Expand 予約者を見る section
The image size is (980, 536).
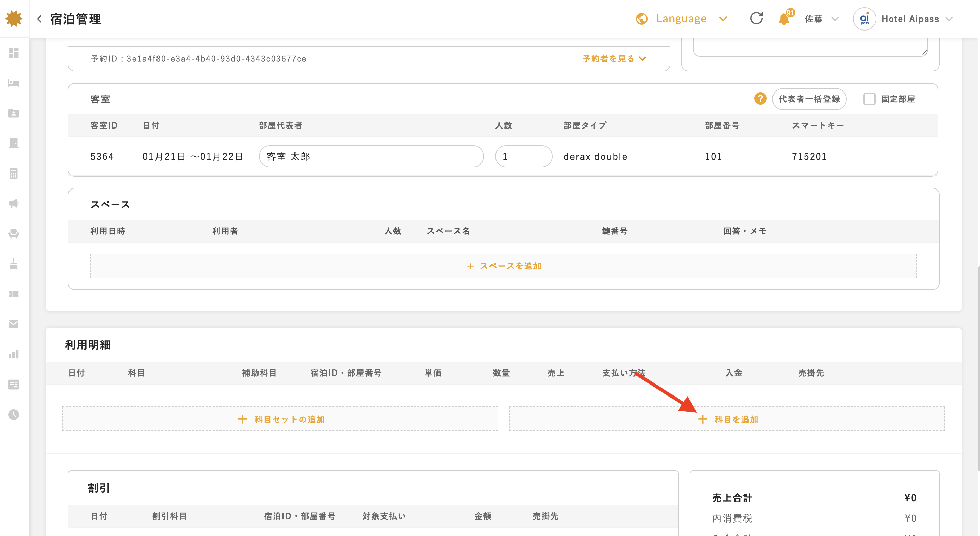coord(614,59)
